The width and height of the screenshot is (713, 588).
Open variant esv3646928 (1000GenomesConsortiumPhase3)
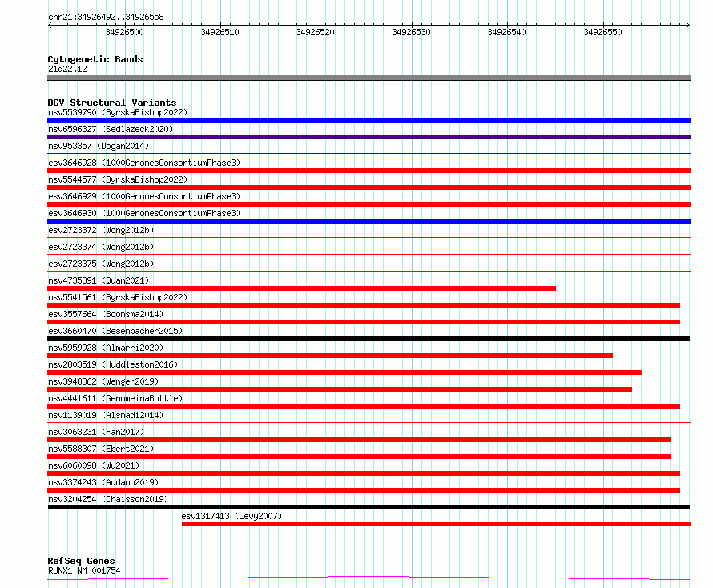tap(144, 163)
